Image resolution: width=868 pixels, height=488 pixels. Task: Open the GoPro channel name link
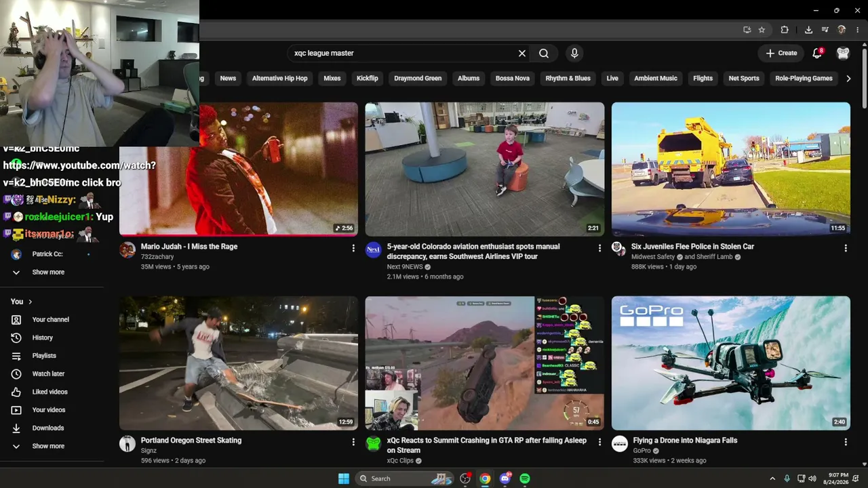tap(642, 451)
